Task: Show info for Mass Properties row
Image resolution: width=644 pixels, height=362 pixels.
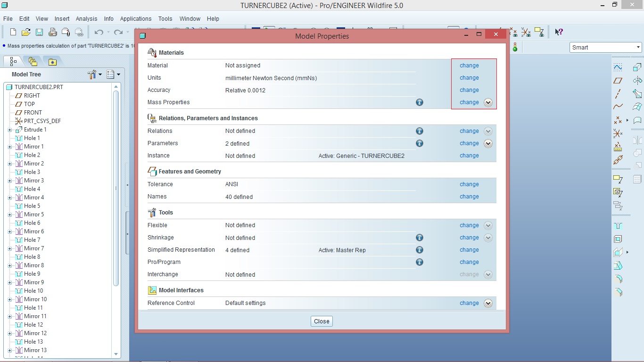Action: pos(419,102)
